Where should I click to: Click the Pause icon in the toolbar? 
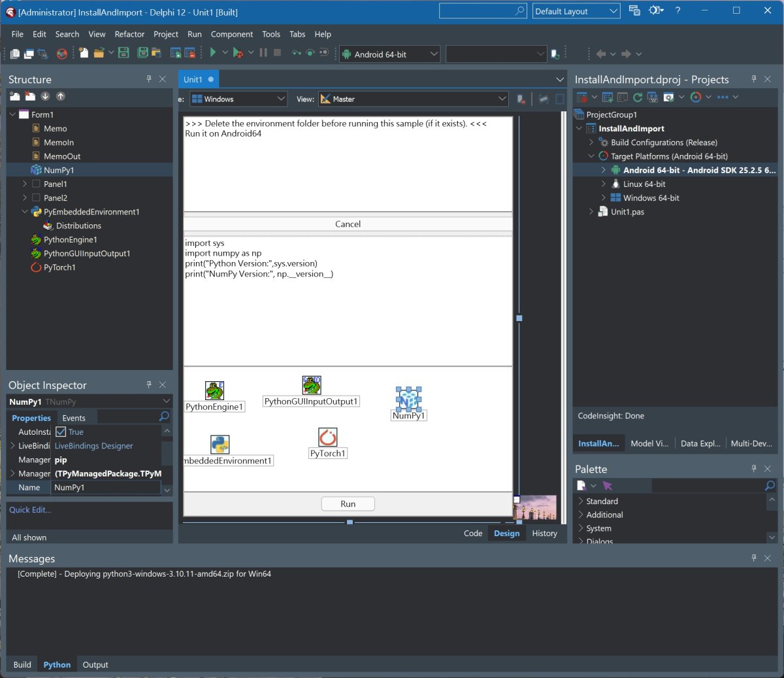pos(263,53)
